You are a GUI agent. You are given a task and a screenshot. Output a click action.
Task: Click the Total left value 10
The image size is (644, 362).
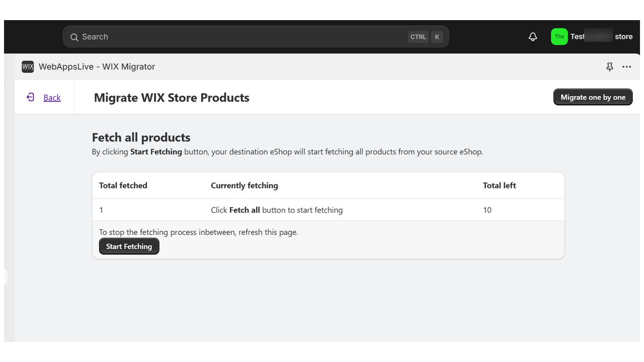487,210
